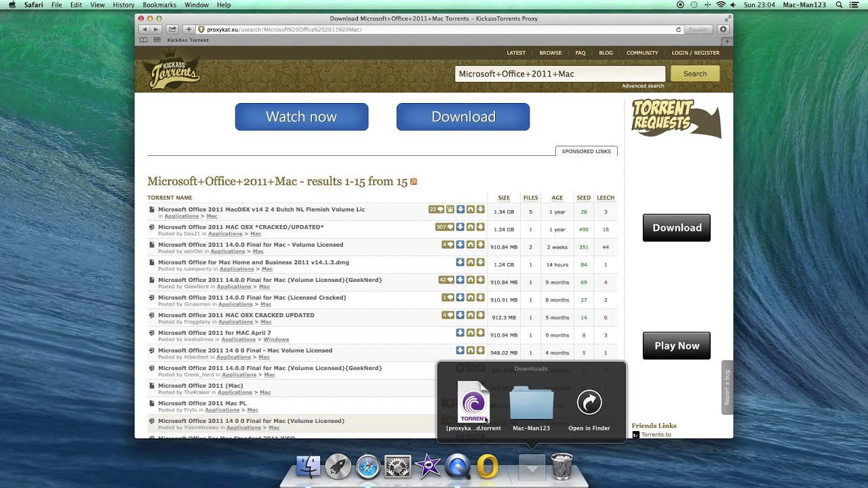Click the Torrent Requests banner
The width and height of the screenshot is (868, 488).
[676, 119]
